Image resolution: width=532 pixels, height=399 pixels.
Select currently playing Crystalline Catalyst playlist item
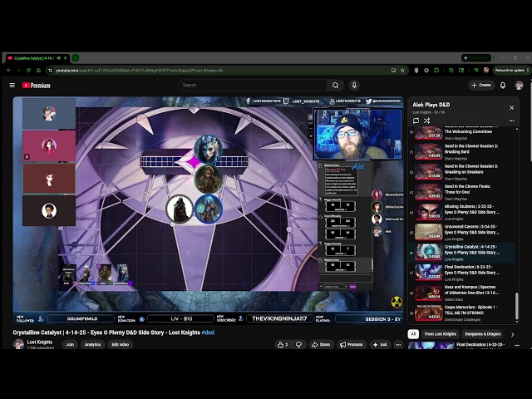pyautogui.click(x=462, y=253)
